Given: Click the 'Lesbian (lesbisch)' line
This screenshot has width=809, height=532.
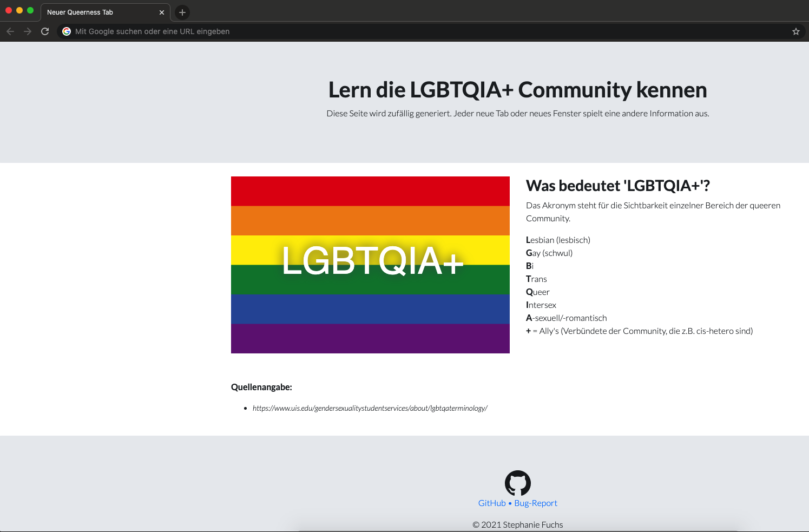Looking at the screenshot, I should click(x=558, y=240).
